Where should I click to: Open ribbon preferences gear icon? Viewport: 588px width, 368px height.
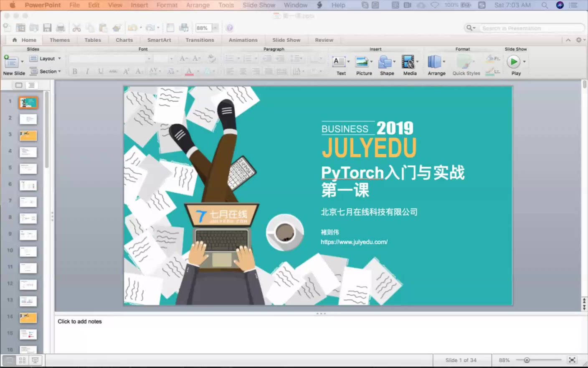pyautogui.click(x=578, y=40)
